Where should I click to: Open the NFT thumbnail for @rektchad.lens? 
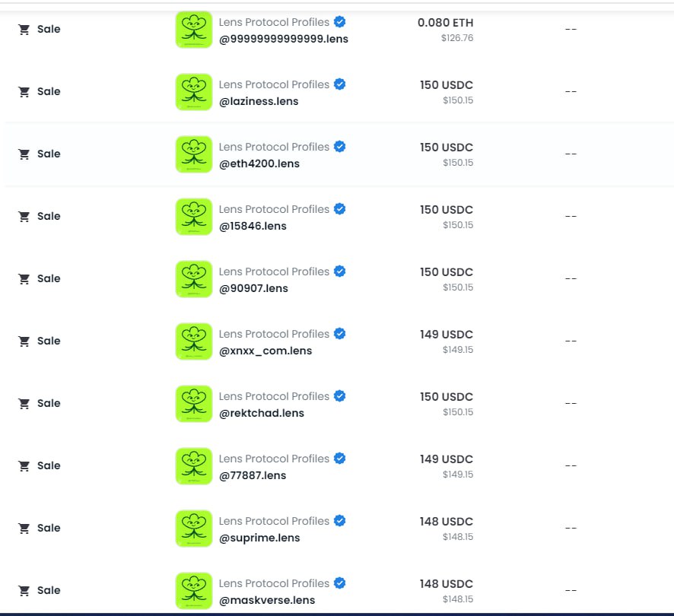coord(194,404)
